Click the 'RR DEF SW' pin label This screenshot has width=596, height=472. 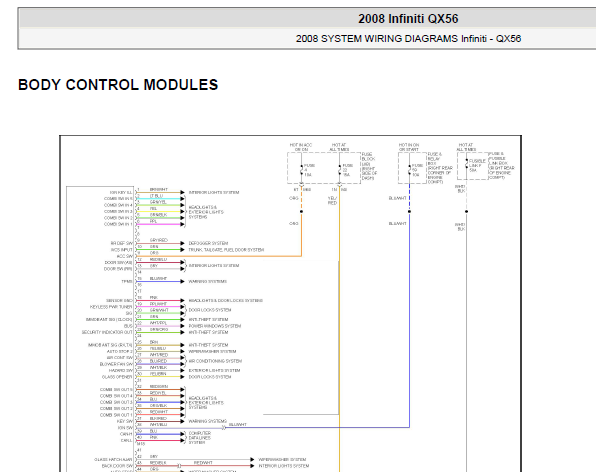pyautogui.click(x=122, y=243)
